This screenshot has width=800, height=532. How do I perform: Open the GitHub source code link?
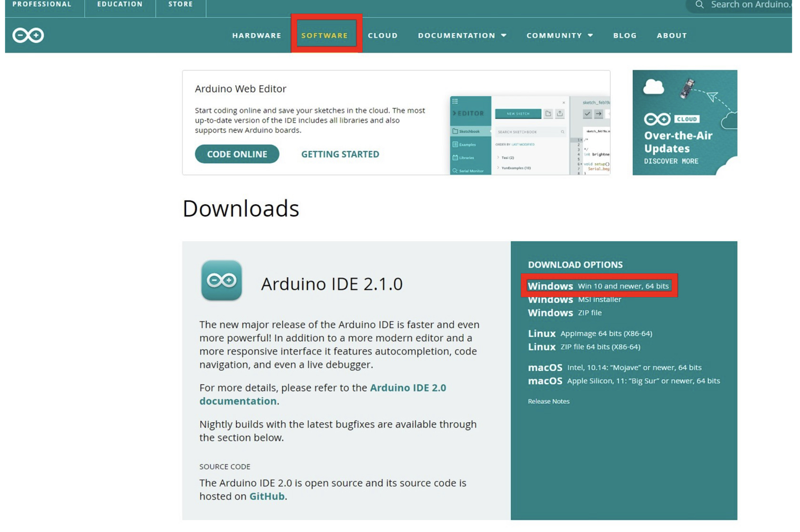pos(267,496)
